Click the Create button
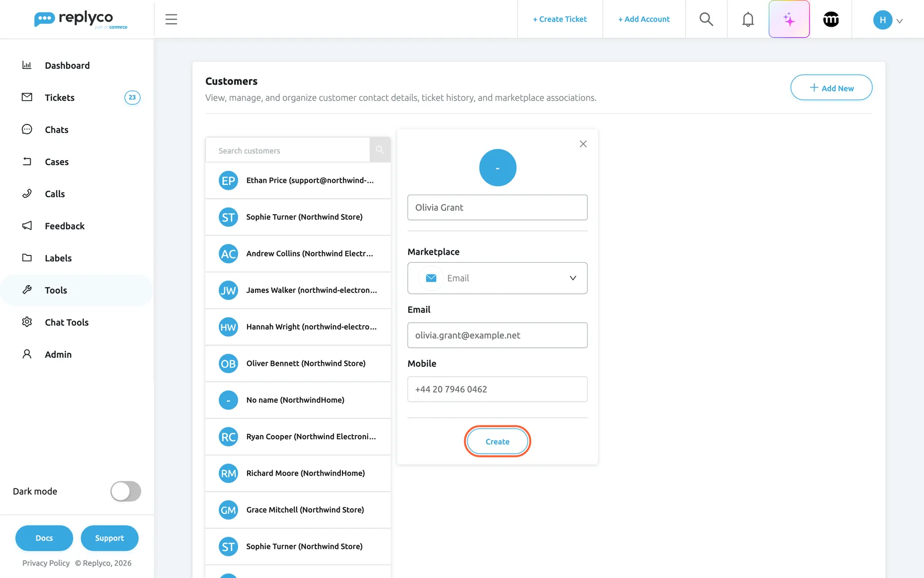Viewport: 924px width, 578px height. tap(497, 441)
